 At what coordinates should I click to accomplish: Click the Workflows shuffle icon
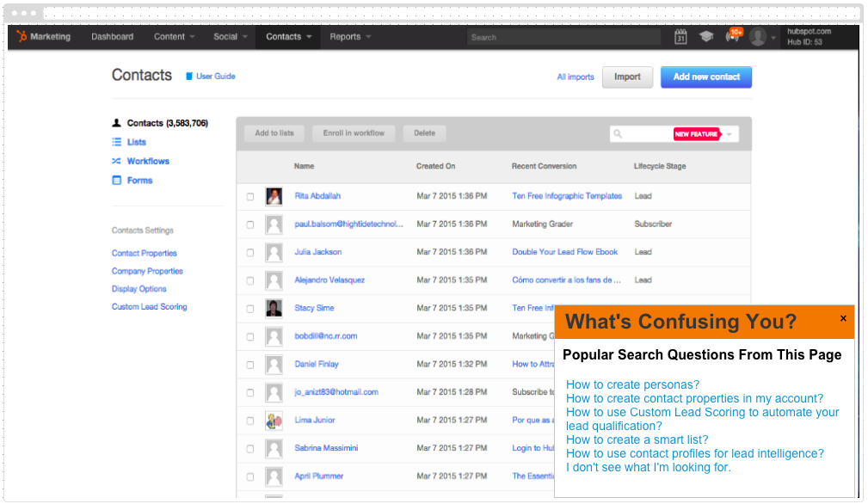[x=116, y=161]
